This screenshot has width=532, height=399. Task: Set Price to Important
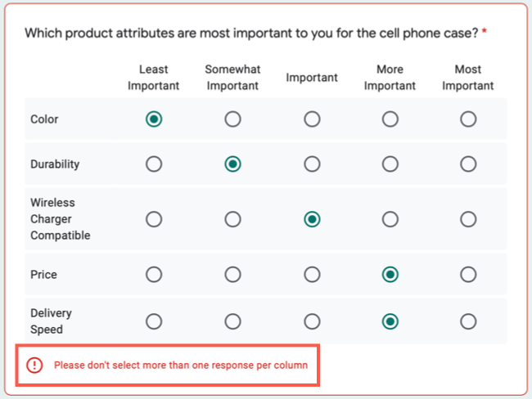(x=312, y=275)
